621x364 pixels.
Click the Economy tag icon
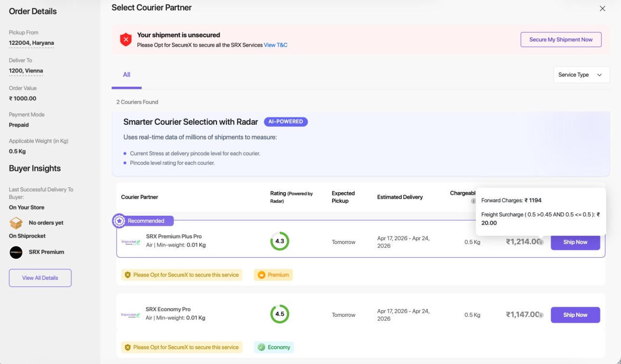pos(261,347)
